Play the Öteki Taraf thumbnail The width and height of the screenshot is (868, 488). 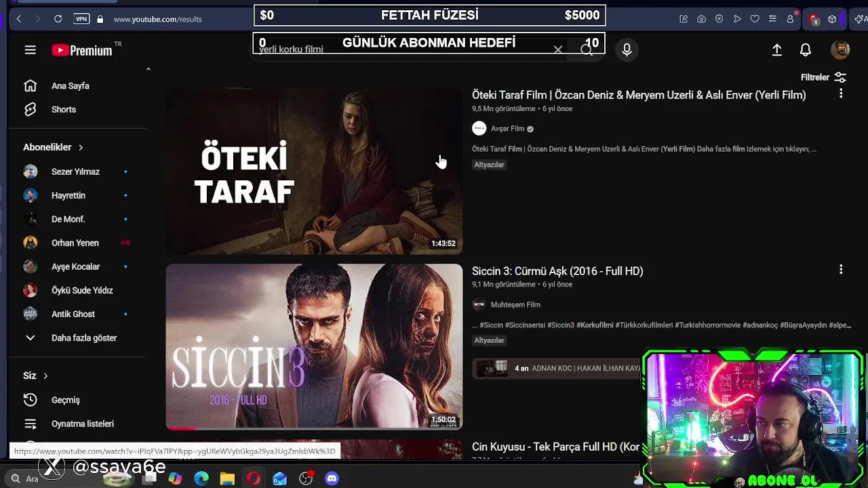tap(314, 171)
